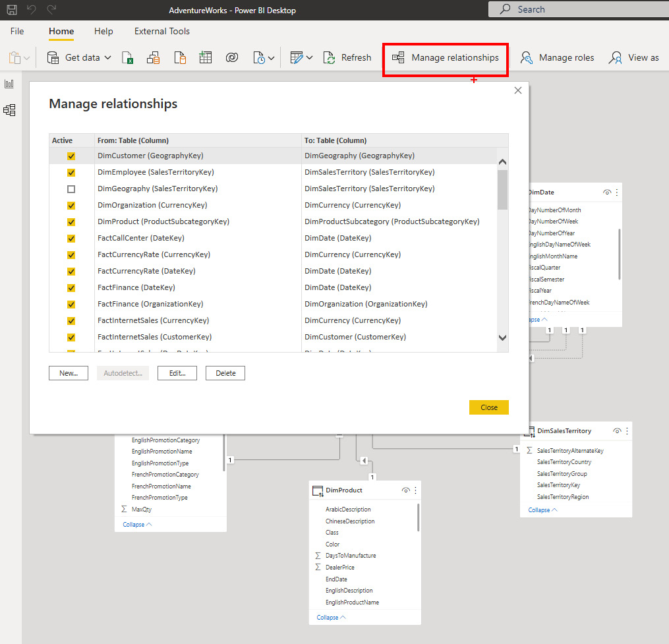Open the Power BI datasets icon

[154, 58]
